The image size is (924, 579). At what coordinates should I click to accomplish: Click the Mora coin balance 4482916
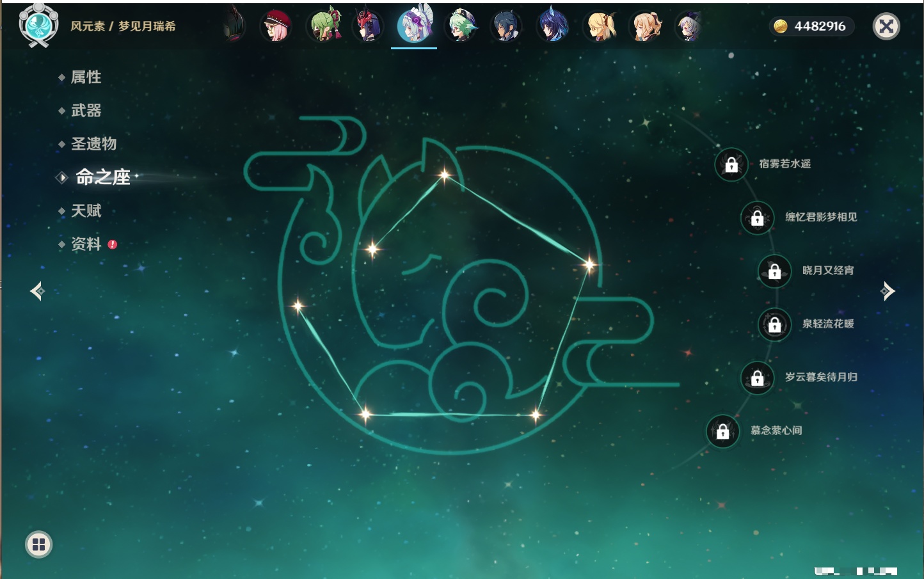point(811,26)
